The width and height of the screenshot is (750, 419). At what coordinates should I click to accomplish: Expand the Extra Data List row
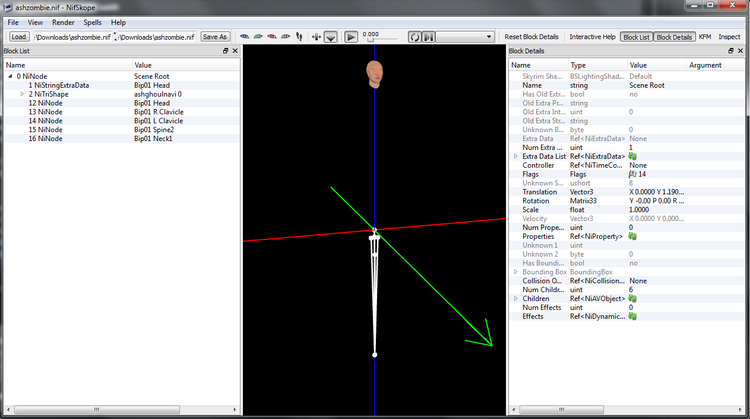coord(516,156)
